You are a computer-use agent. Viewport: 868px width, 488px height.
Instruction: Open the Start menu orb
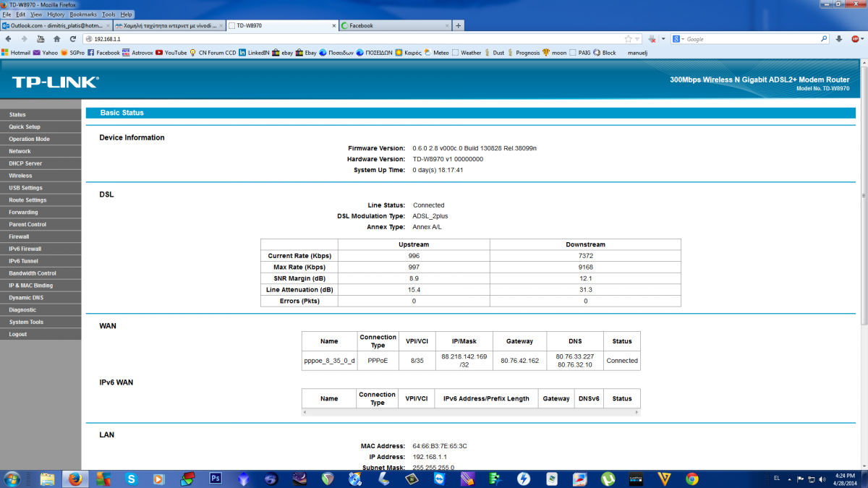[x=12, y=479]
